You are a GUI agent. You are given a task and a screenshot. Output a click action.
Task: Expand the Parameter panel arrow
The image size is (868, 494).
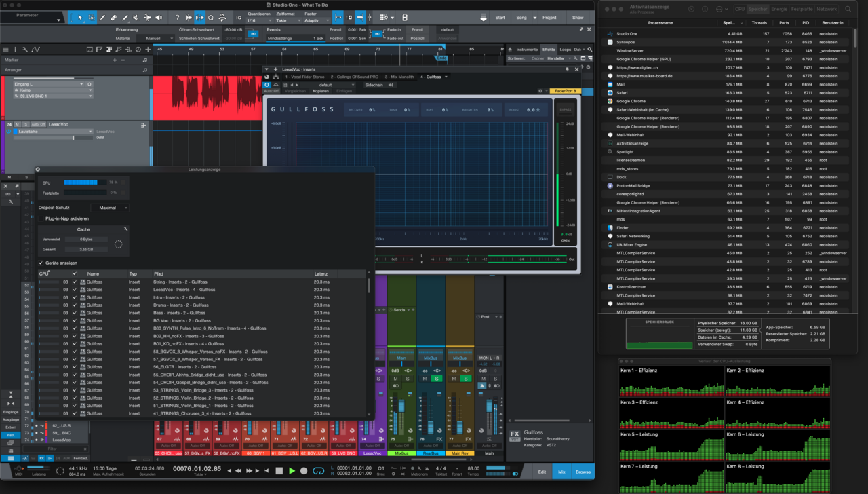[58, 20]
